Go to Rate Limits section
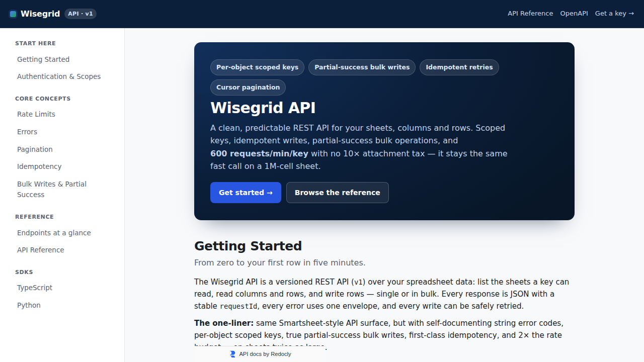The height and width of the screenshot is (362, 644). 36,114
